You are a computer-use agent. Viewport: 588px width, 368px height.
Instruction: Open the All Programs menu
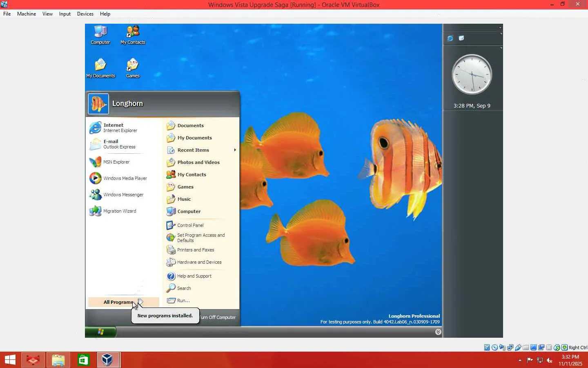[123, 302]
